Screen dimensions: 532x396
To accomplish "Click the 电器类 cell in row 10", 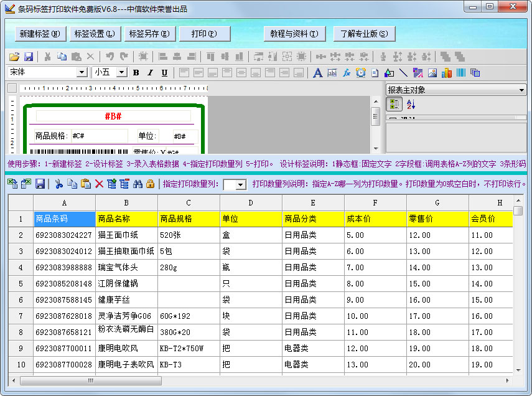I will tap(313, 364).
